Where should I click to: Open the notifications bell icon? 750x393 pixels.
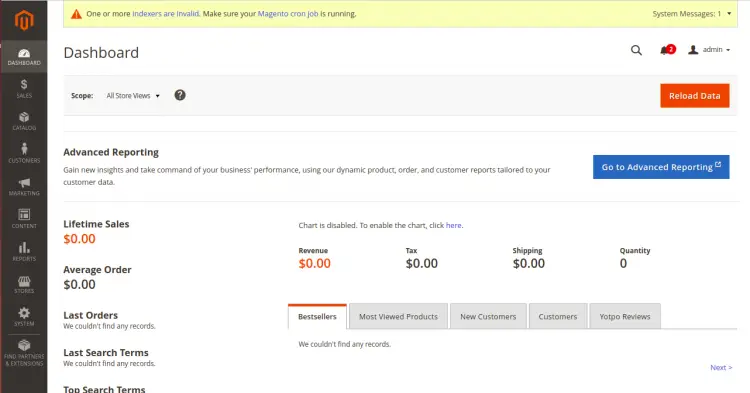[x=667, y=50]
